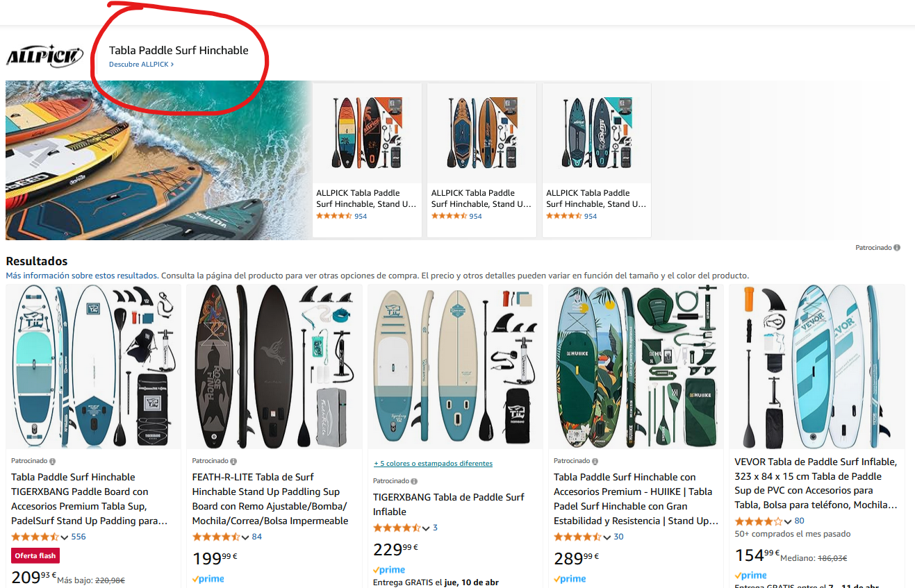This screenshot has height=588, width=915.
Task: Click info icon next to HUIIKE Patrocinado label
Action: click(595, 461)
